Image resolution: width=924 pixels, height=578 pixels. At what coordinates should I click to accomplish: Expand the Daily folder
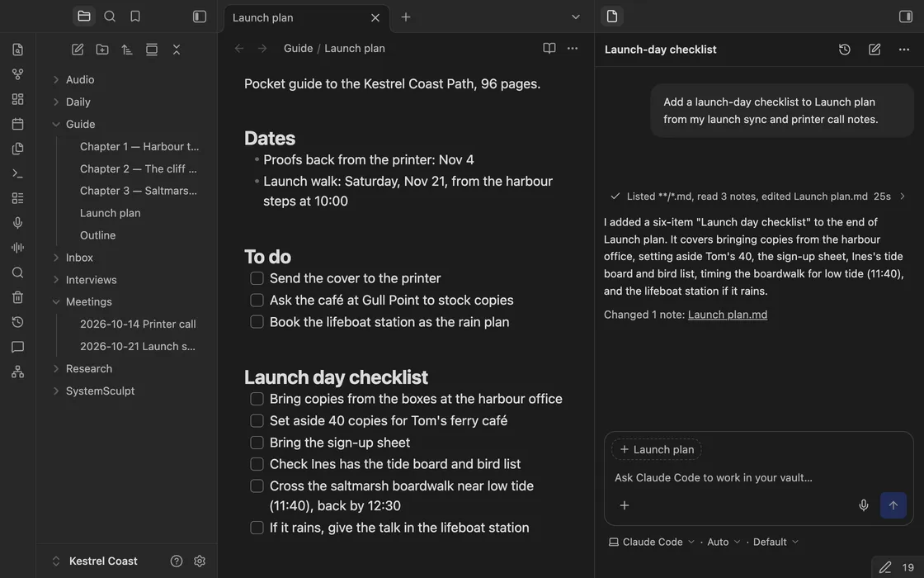[56, 102]
